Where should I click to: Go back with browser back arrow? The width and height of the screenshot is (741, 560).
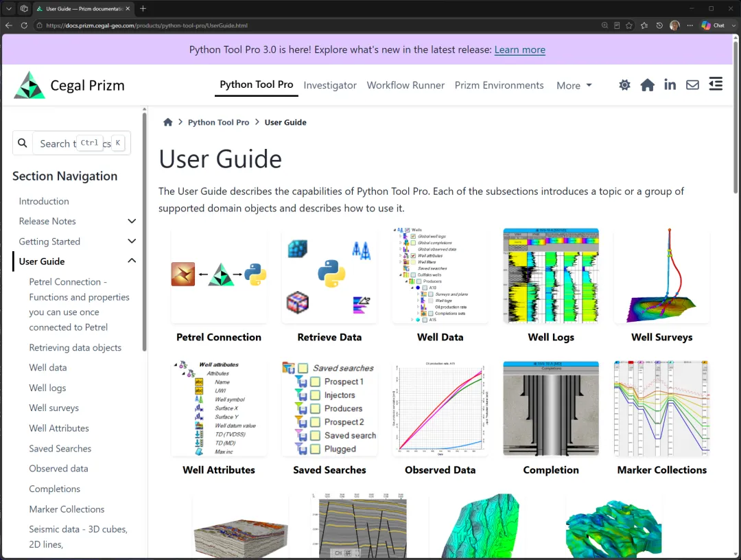click(8, 25)
